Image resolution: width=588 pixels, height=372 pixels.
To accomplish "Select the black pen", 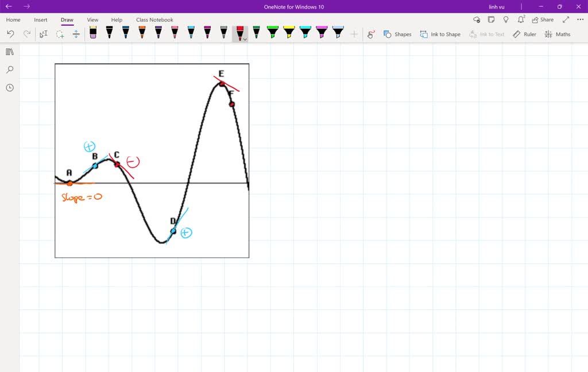I will 109,33.
